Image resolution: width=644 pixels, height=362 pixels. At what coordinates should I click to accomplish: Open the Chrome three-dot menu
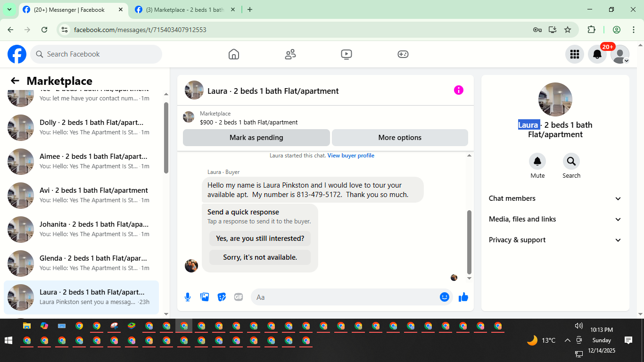633,30
